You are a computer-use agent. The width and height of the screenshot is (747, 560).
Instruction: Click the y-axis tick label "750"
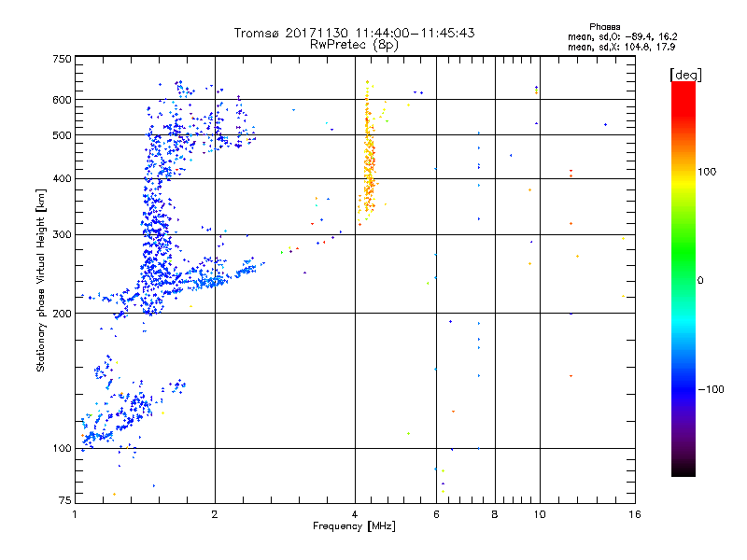pos(62,59)
